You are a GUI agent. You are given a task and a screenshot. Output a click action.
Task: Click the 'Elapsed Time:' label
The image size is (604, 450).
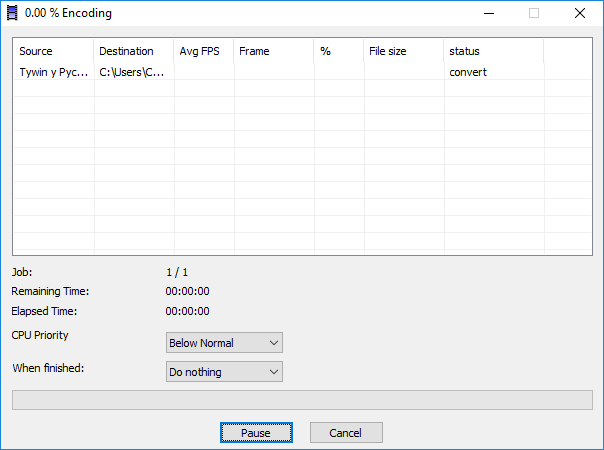coord(44,311)
